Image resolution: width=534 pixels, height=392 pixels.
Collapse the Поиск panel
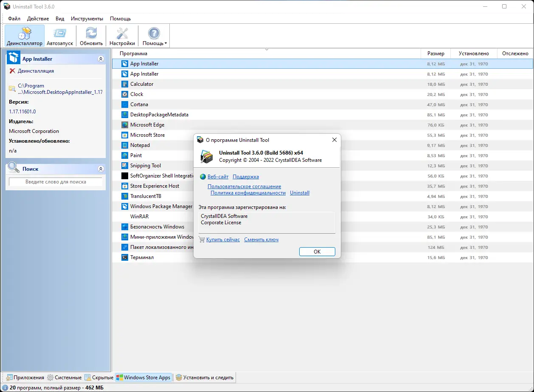coord(101,169)
